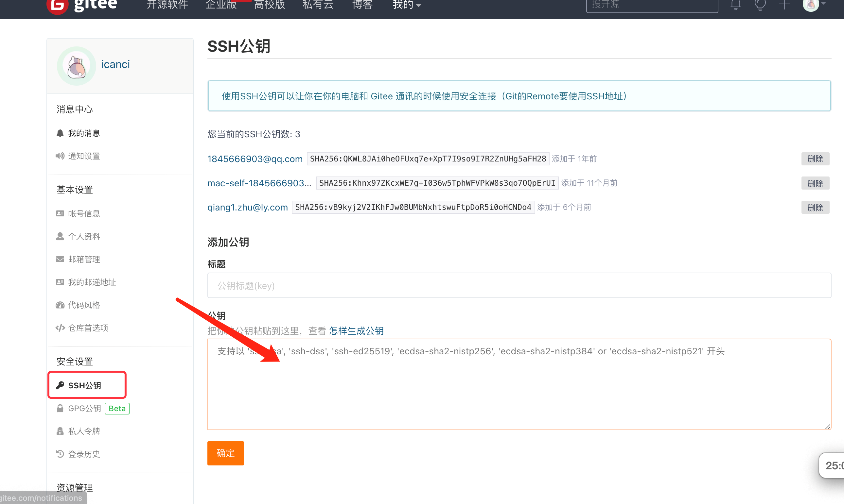Click the 公钥标题(key) title input field
This screenshot has width=844, height=504.
[519, 285]
